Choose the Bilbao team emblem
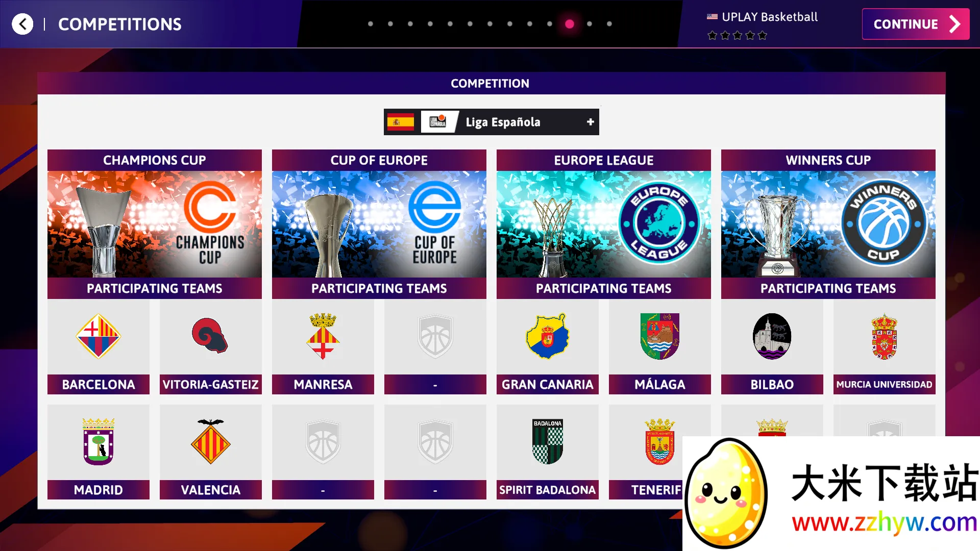This screenshot has height=551, width=980. click(x=772, y=336)
